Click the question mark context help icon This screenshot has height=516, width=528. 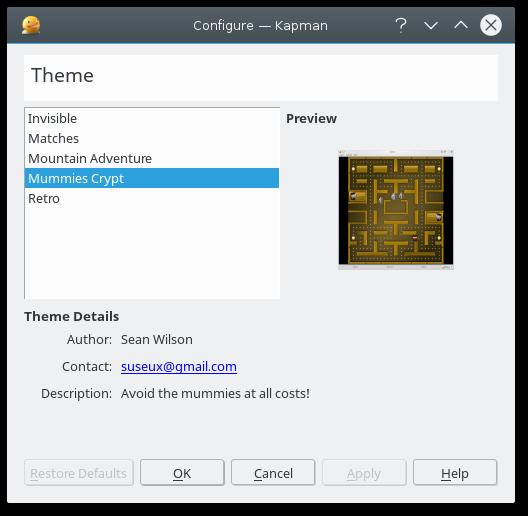pyautogui.click(x=401, y=25)
